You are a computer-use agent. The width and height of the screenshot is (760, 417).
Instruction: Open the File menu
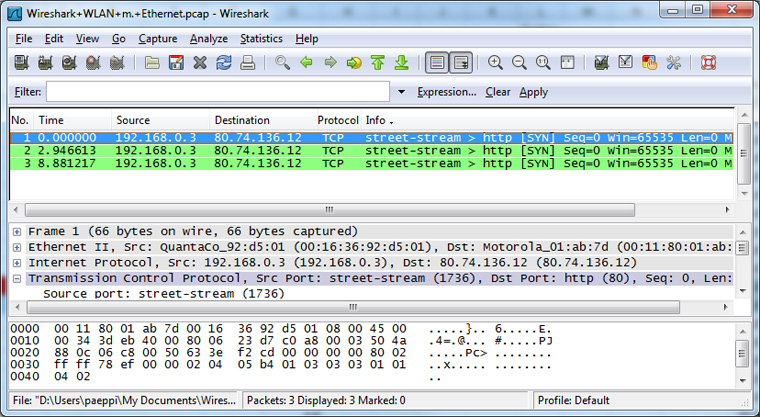[24, 39]
